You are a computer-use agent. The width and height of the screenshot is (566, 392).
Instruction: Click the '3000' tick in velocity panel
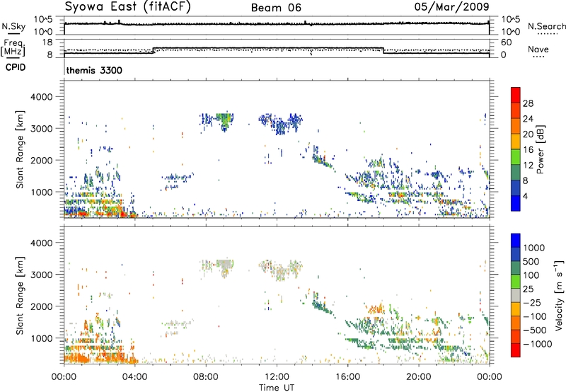tap(41, 275)
